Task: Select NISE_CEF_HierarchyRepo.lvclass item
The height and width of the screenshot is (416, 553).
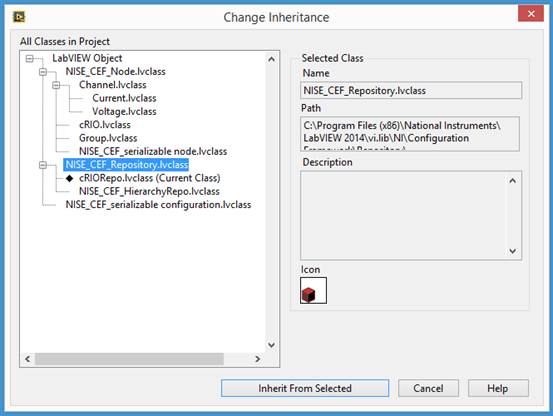Action: point(149,191)
